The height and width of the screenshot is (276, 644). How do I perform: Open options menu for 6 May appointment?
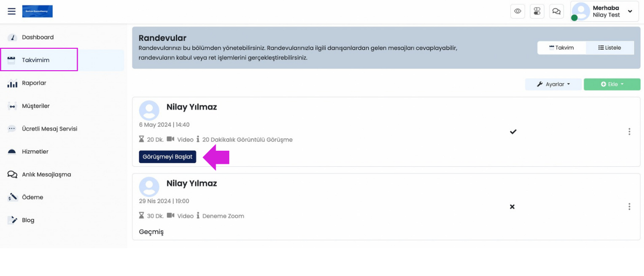coord(629,132)
